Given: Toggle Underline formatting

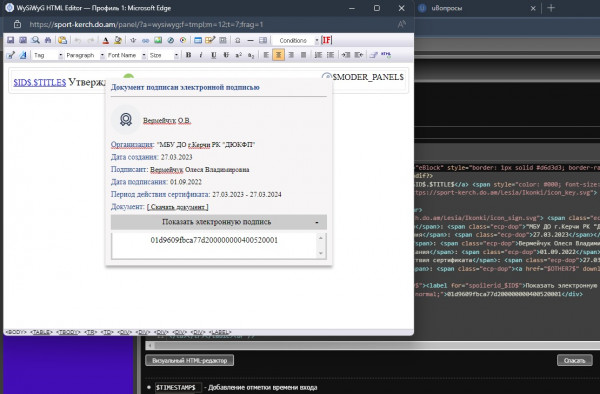Looking at the screenshot, I should [214, 55].
